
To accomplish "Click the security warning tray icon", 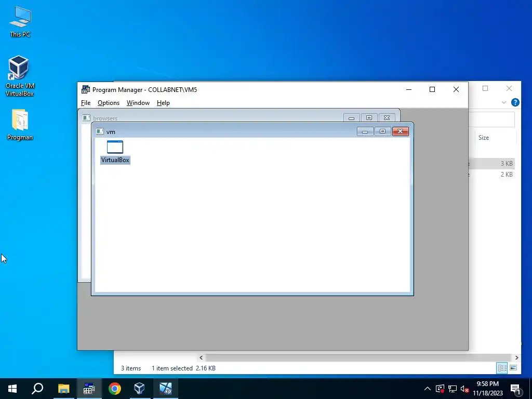I will pyautogui.click(x=440, y=389).
